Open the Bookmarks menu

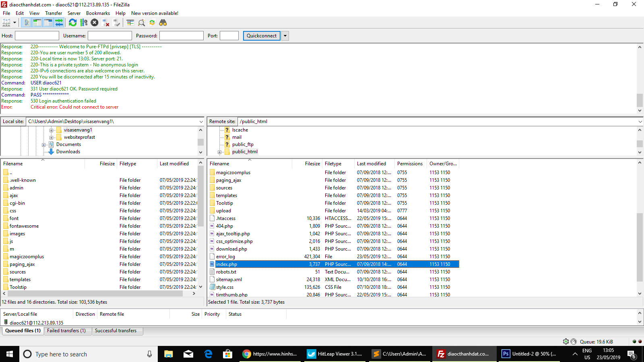tap(98, 13)
